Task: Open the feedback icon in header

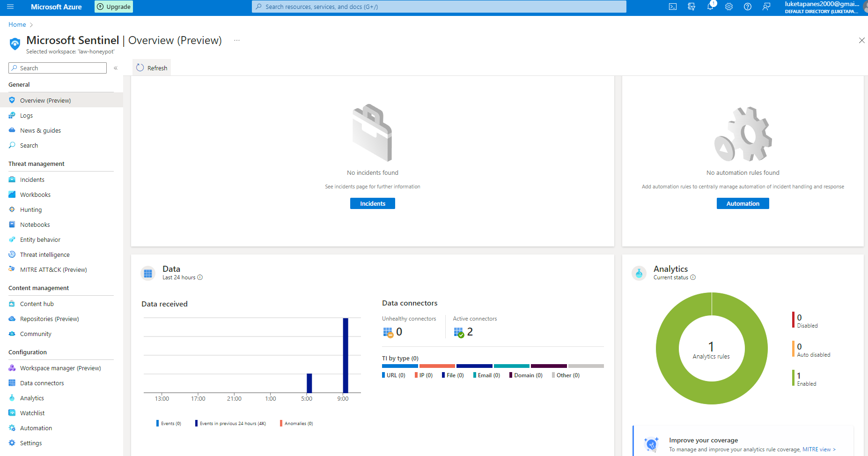Action: 766,7
